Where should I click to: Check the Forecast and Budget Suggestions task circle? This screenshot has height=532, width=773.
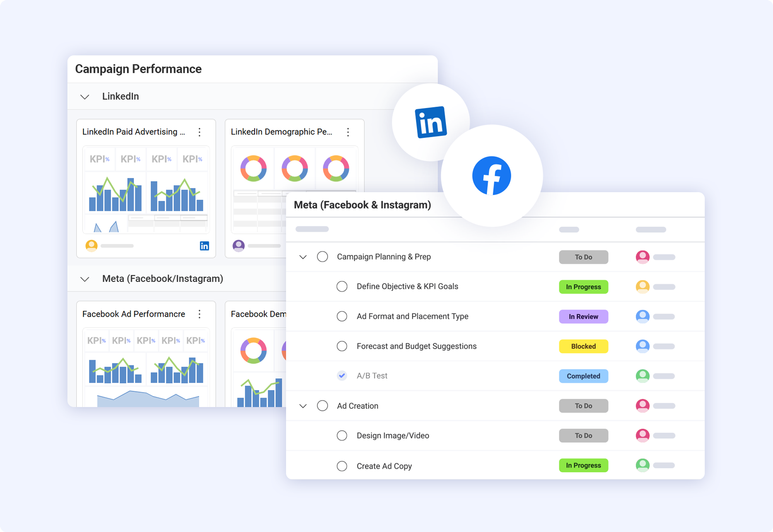point(342,346)
